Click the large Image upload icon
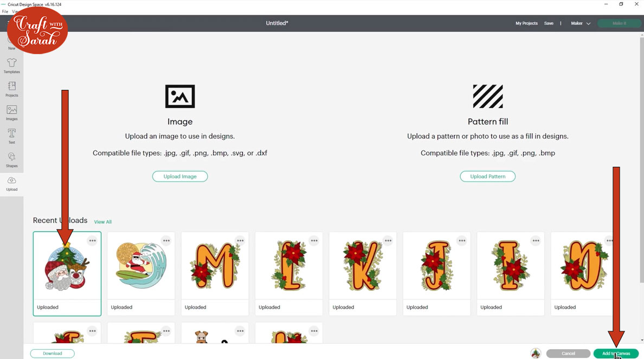644x359 pixels. click(x=180, y=96)
